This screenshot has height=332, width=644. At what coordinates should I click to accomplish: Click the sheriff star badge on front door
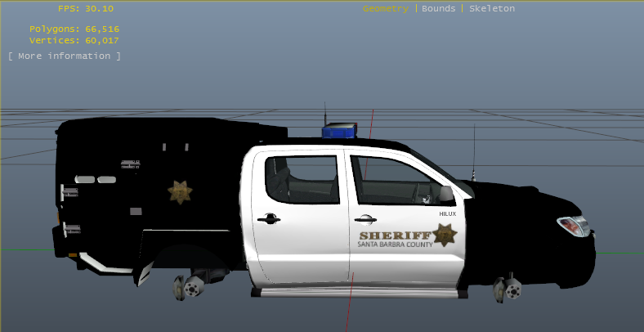pos(445,236)
